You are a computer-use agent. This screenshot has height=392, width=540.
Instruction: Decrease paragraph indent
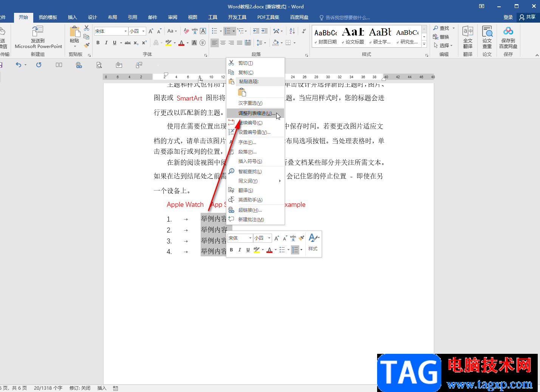(x=256, y=31)
